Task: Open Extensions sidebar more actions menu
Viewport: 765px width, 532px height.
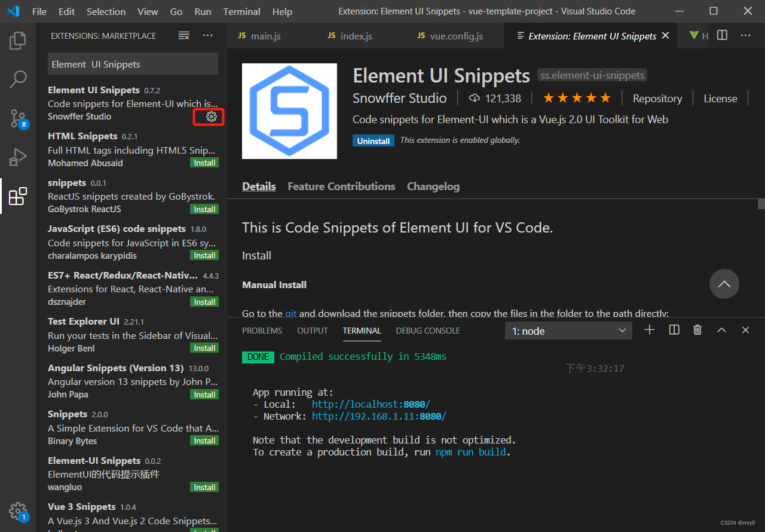Action: click(x=207, y=36)
